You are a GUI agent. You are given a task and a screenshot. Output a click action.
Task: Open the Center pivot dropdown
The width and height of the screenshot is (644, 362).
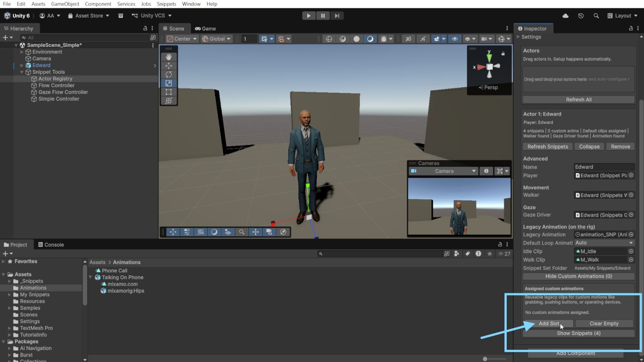182,39
